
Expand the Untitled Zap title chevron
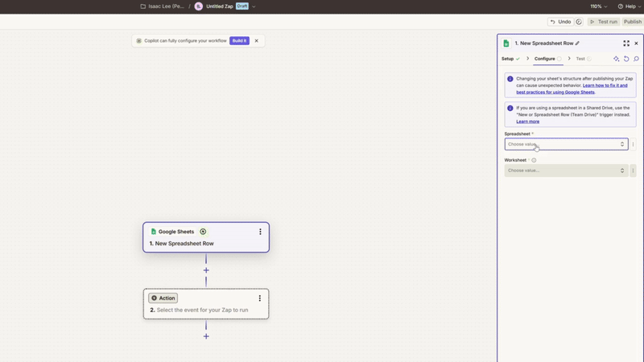point(254,6)
